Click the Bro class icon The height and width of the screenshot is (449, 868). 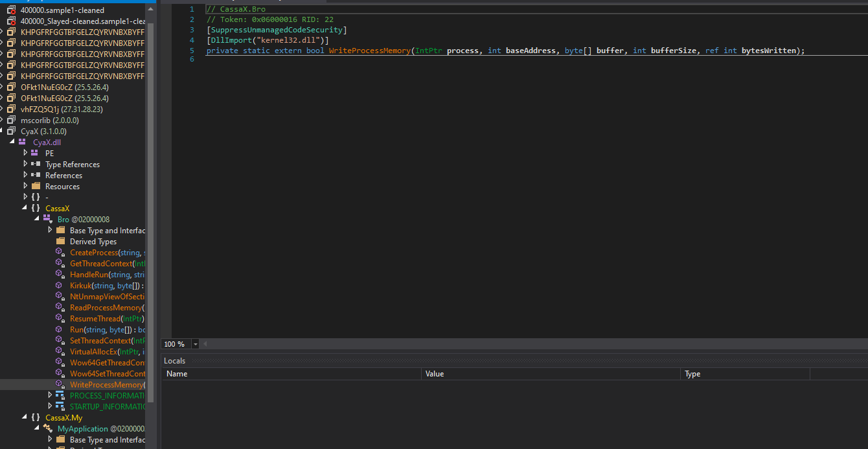(x=48, y=220)
